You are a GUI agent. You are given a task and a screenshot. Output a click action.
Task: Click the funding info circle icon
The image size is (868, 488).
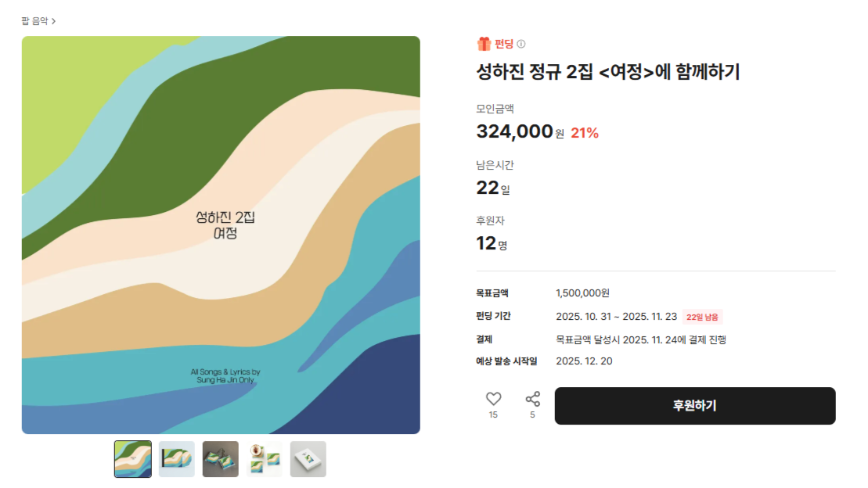click(x=521, y=44)
